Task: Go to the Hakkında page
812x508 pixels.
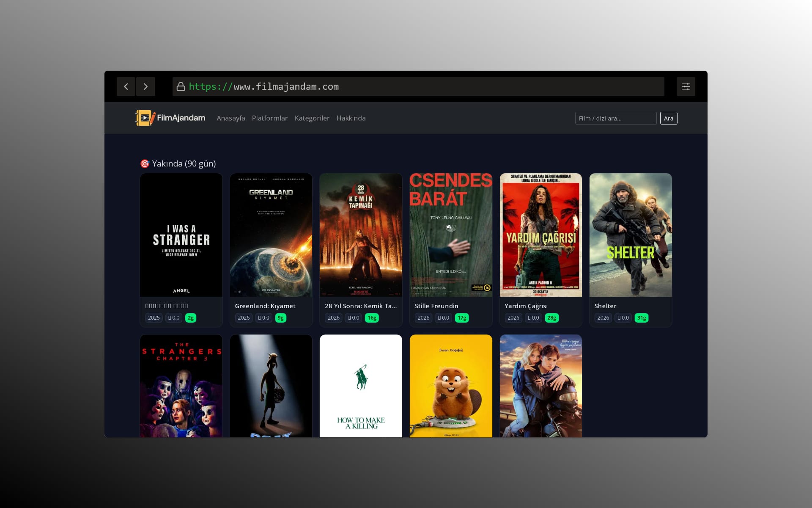Action: coord(351,118)
